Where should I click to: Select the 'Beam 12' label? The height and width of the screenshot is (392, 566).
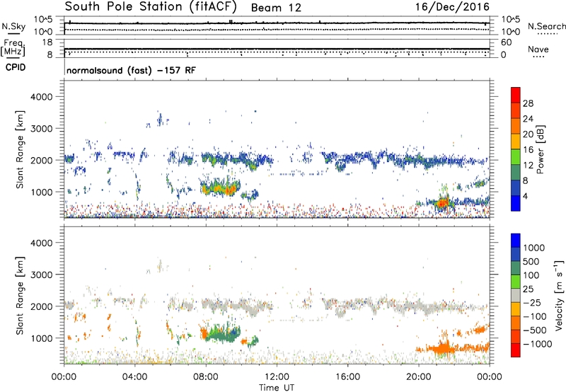(x=276, y=8)
